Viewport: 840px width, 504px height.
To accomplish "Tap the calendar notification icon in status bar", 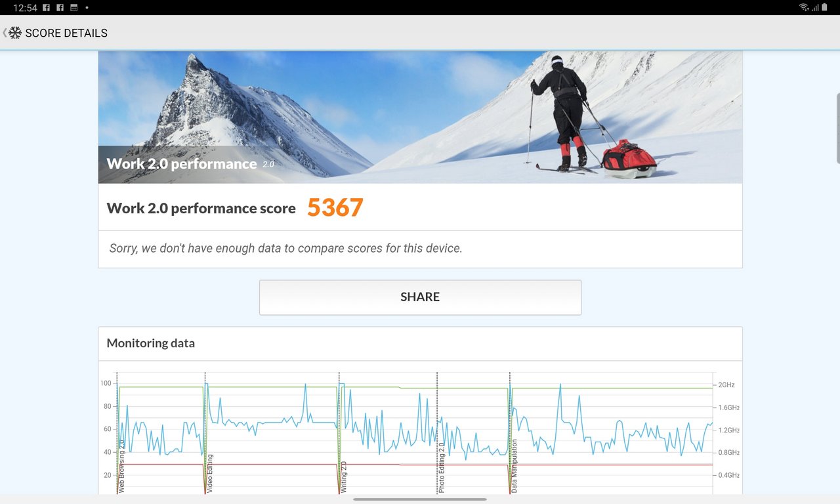I will (x=73, y=8).
